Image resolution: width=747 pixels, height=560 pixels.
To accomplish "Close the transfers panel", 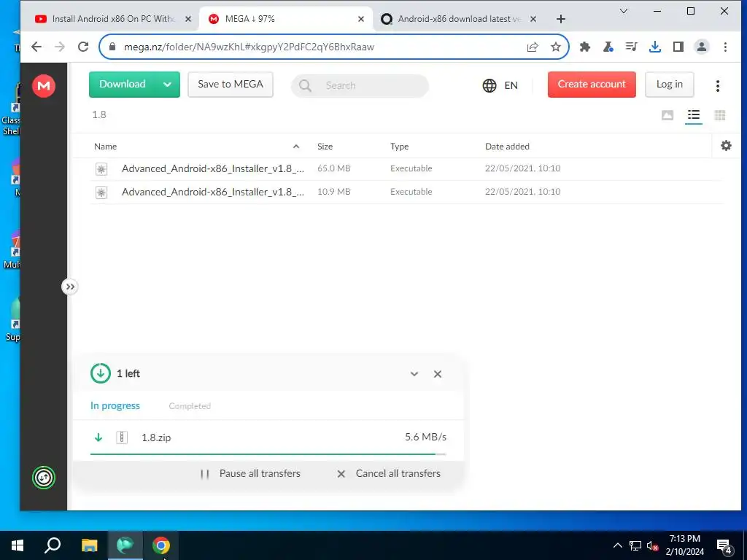I will (438, 374).
